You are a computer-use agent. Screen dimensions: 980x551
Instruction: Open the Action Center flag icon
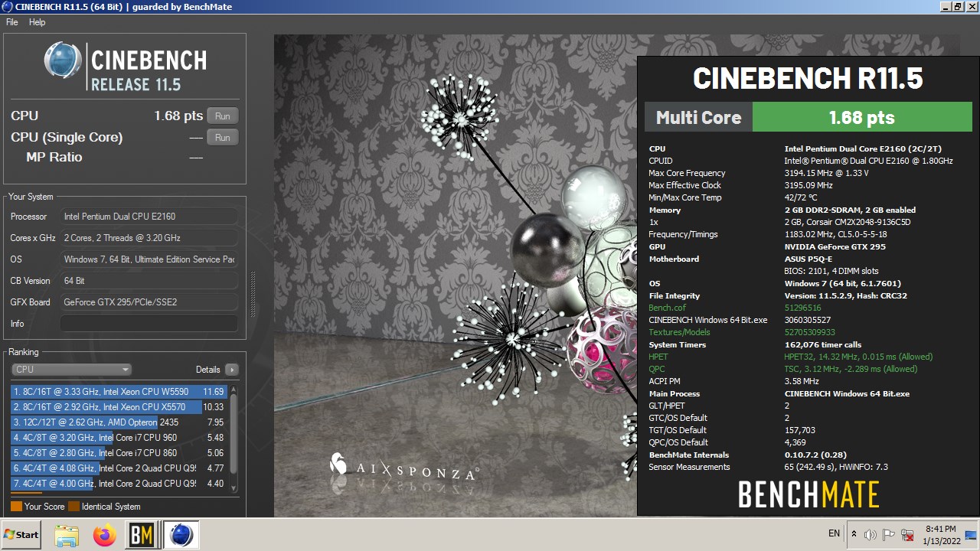coord(889,535)
